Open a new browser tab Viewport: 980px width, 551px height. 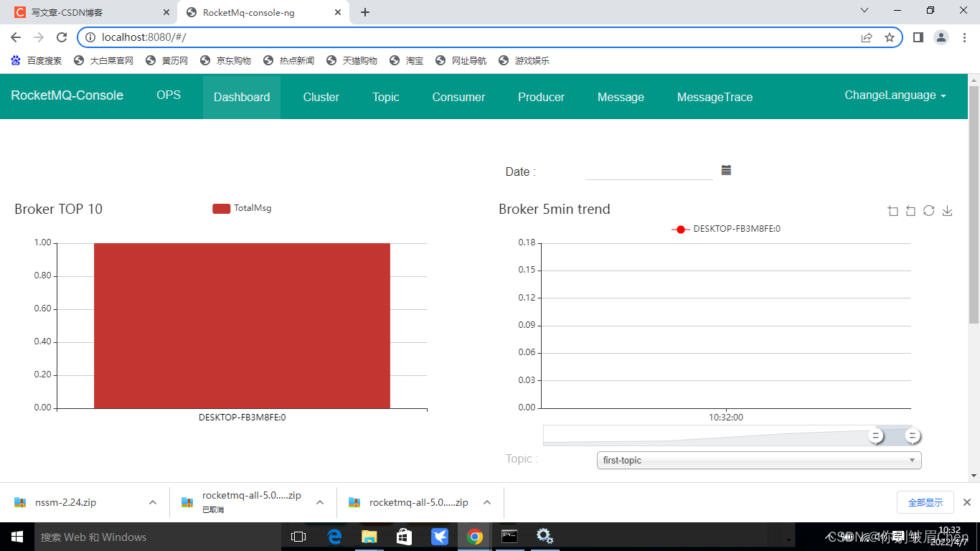pyautogui.click(x=365, y=12)
